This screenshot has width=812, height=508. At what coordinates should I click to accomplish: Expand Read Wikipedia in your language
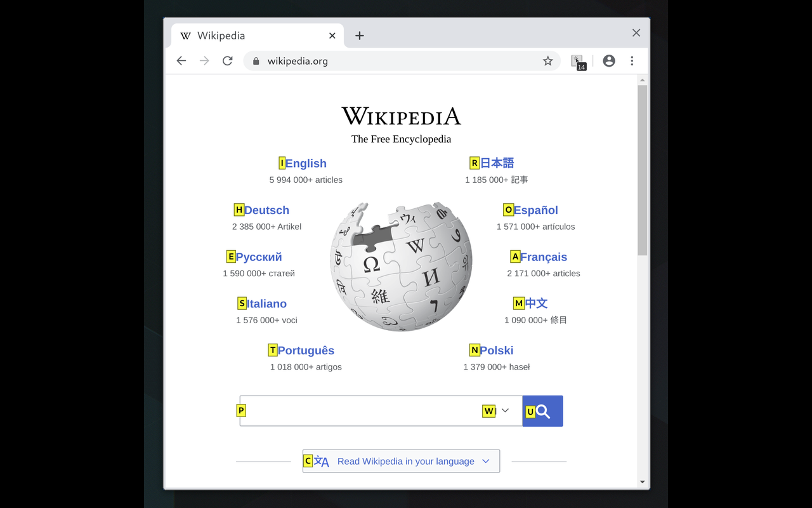[401, 461]
